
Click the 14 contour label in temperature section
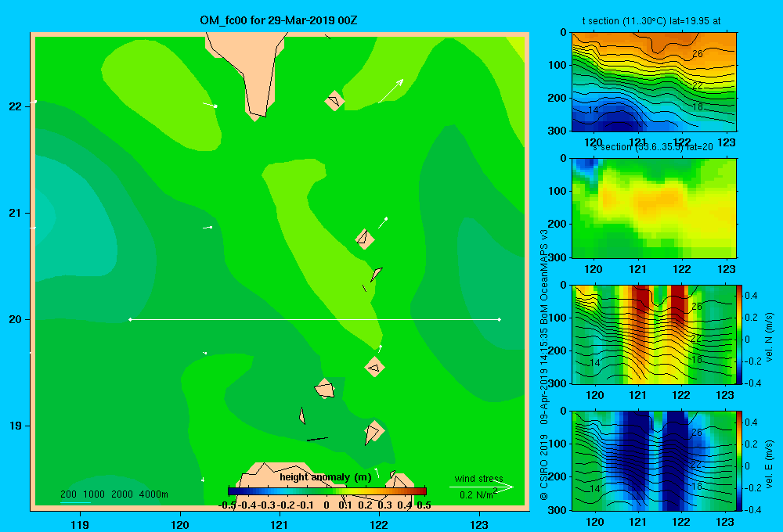coord(594,110)
